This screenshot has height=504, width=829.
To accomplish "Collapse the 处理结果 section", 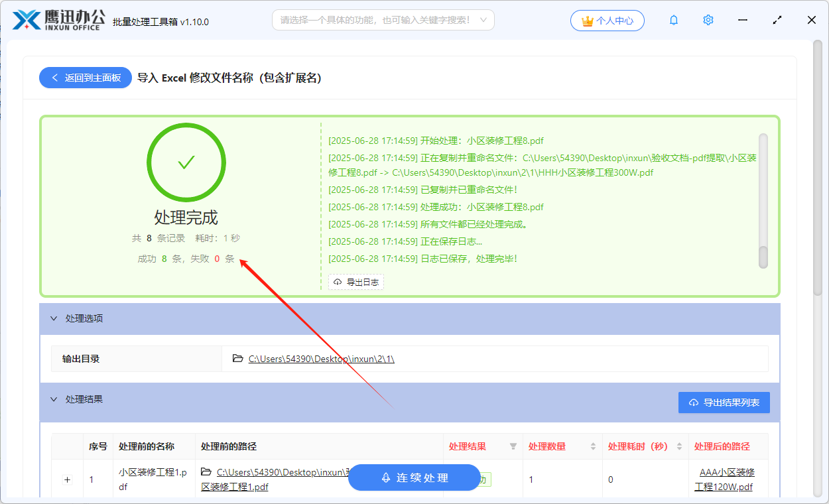I will 54,399.
